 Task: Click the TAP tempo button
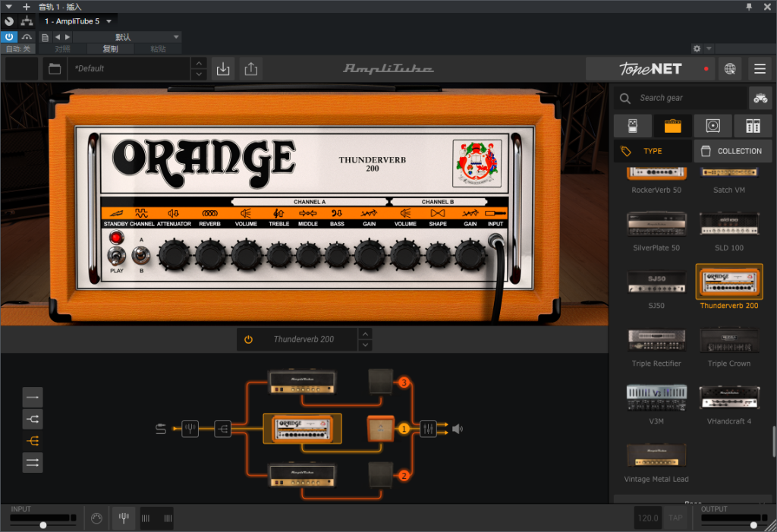[675, 518]
